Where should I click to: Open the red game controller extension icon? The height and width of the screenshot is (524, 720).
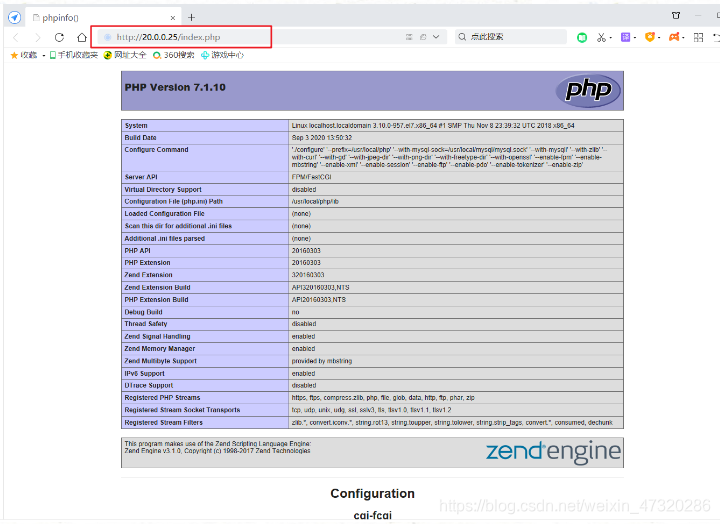pyautogui.click(x=674, y=37)
